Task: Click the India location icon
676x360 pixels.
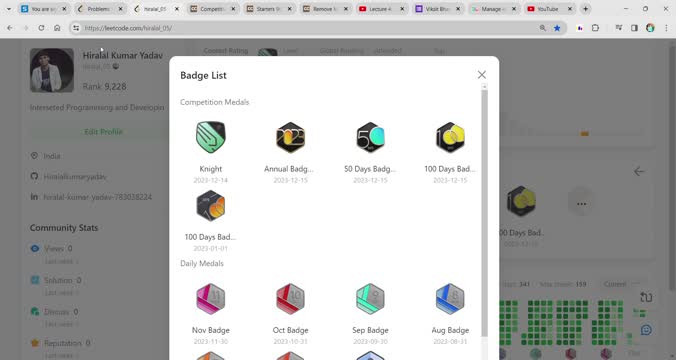Action: click(x=34, y=156)
